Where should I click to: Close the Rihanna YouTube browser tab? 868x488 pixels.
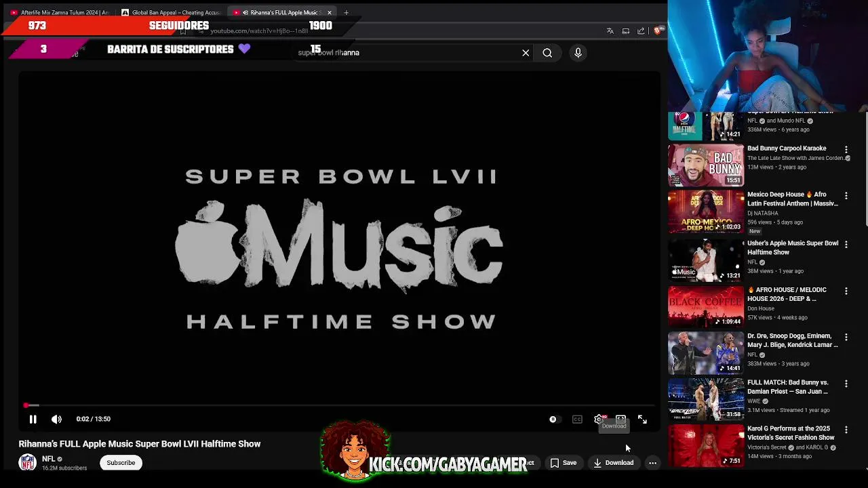coord(330,12)
